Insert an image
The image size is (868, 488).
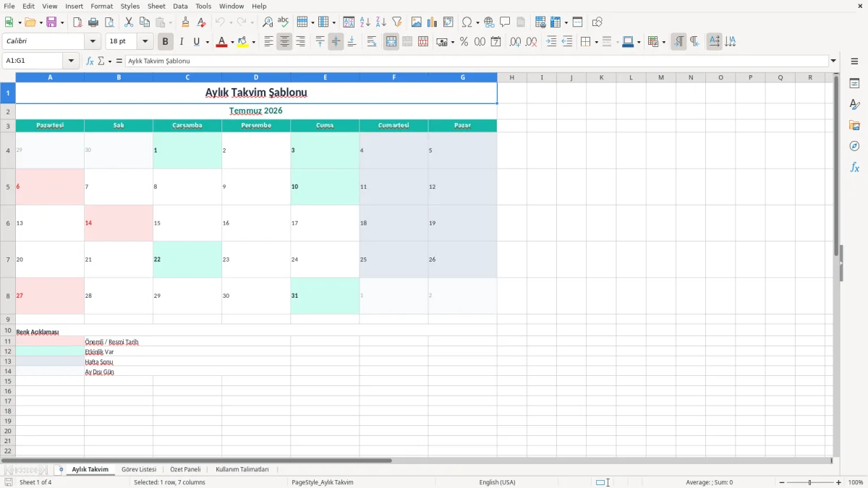(x=417, y=22)
